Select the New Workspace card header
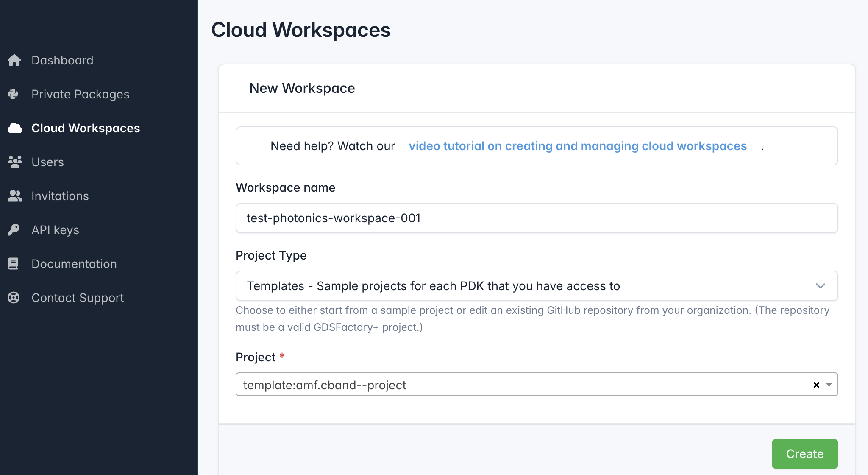The height and width of the screenshot is (475, 868). click(x=302, y=88)
